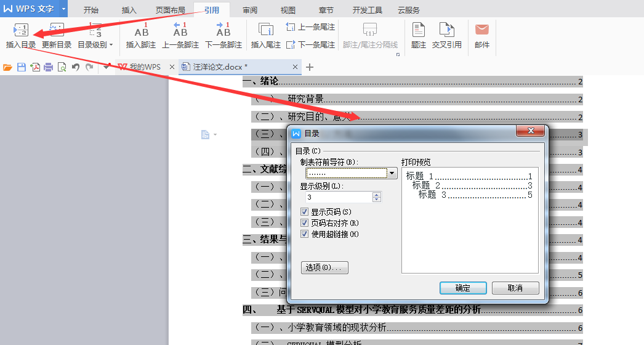Open the 审阅 ribbon tab
This screenshot has width=644, height=345.
tap(250, 10)
